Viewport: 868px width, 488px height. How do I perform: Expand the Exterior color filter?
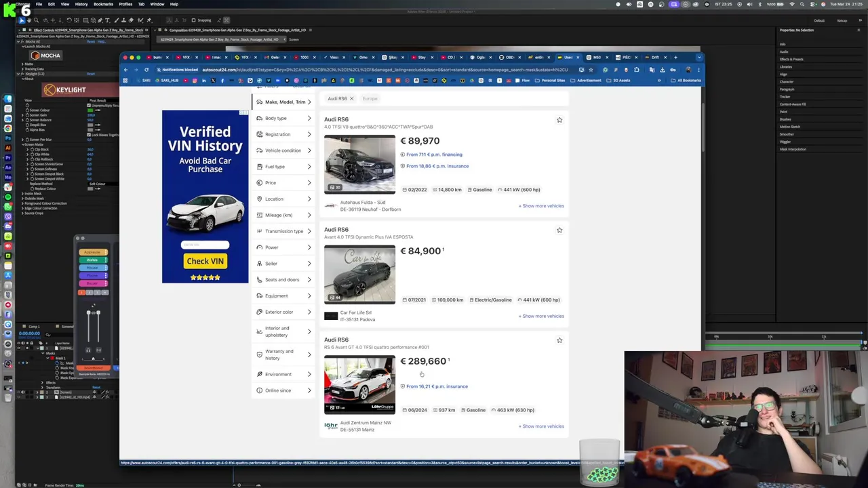point(284,312)
